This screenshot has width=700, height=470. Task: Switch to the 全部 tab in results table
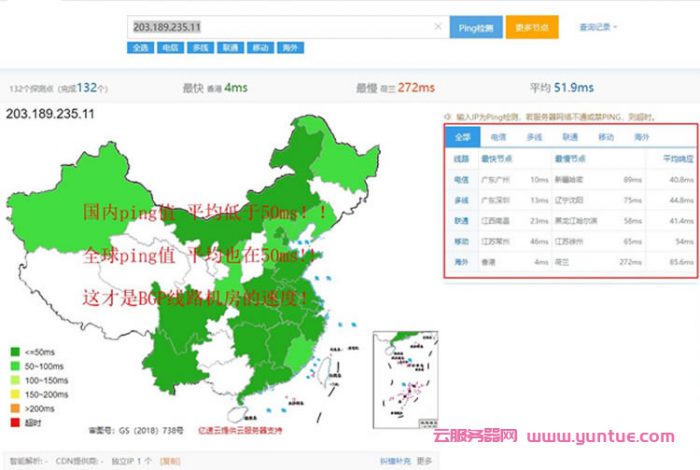(x=463, y=136)
